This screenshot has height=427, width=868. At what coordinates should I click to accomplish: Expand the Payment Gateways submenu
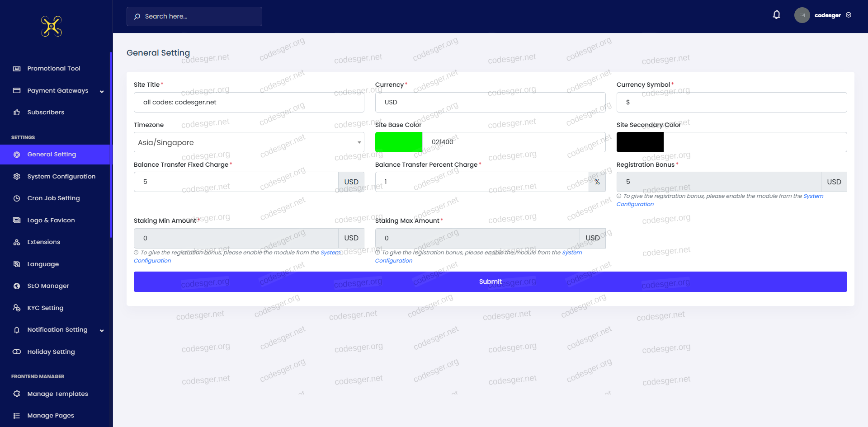102,91
